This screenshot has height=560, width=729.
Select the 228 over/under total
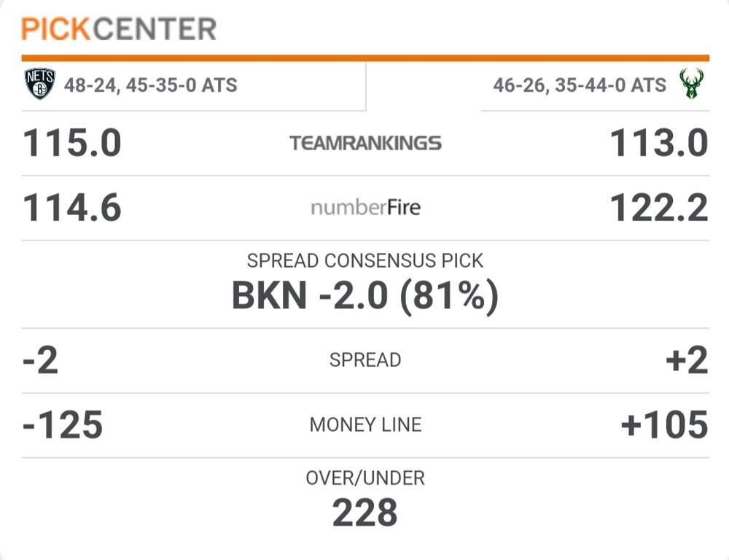(x=365, y=512)
